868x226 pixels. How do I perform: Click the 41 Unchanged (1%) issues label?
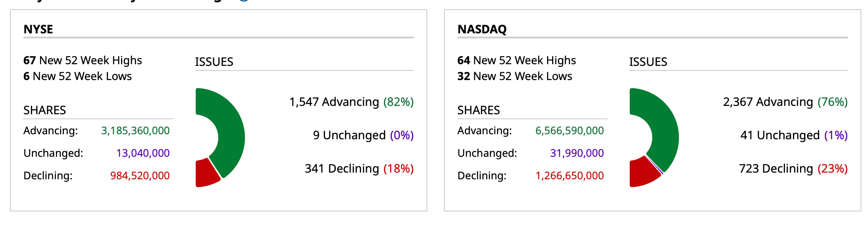(794, 136)
